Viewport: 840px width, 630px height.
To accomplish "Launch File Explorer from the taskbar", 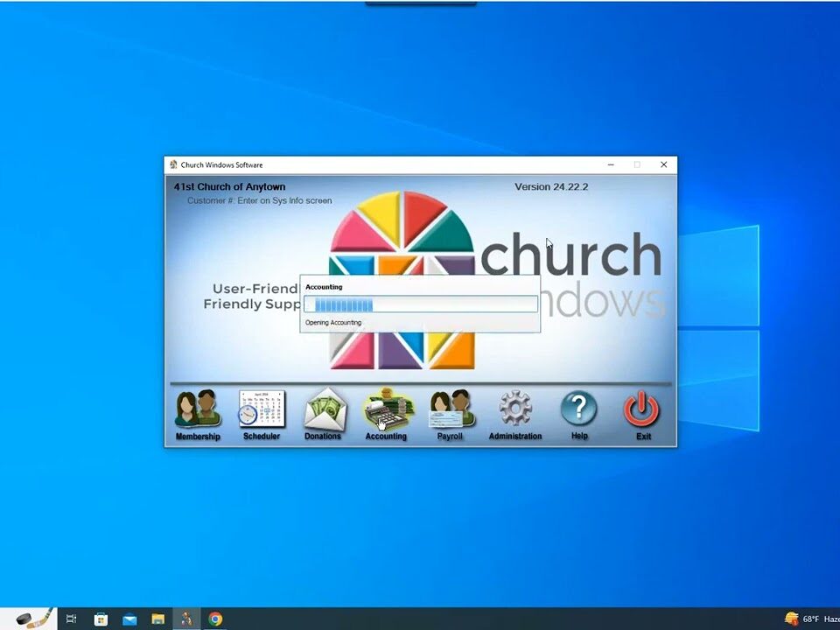I will (x=158, y=619).
